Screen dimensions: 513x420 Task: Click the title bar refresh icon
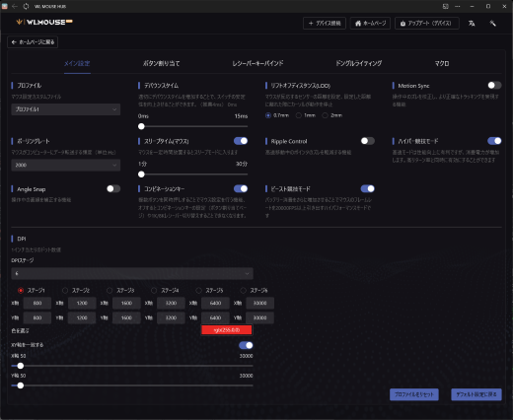[x=26, y=6]
